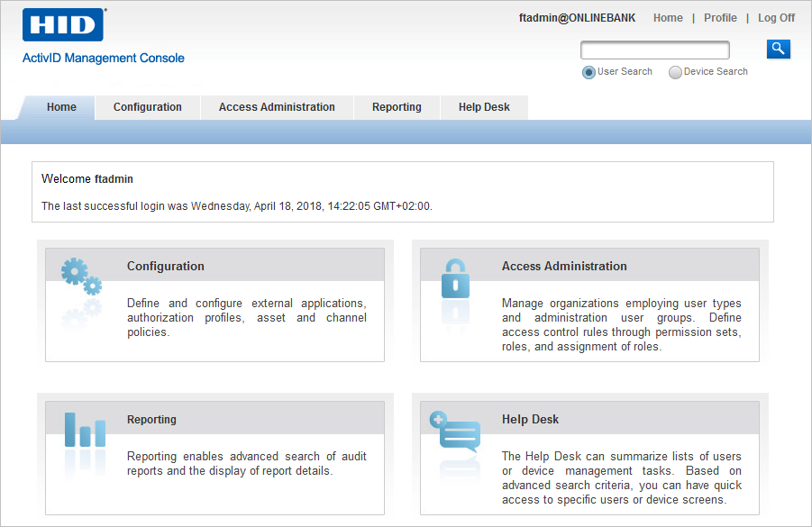Open the Configuration panel heading
This screenshot has height=527, width=812.
click(166, 266)
